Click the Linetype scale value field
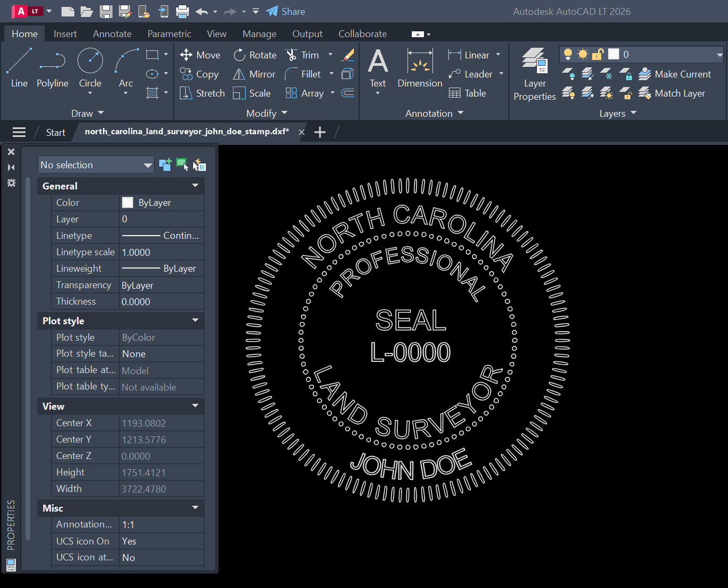 [x=162, y=252]
